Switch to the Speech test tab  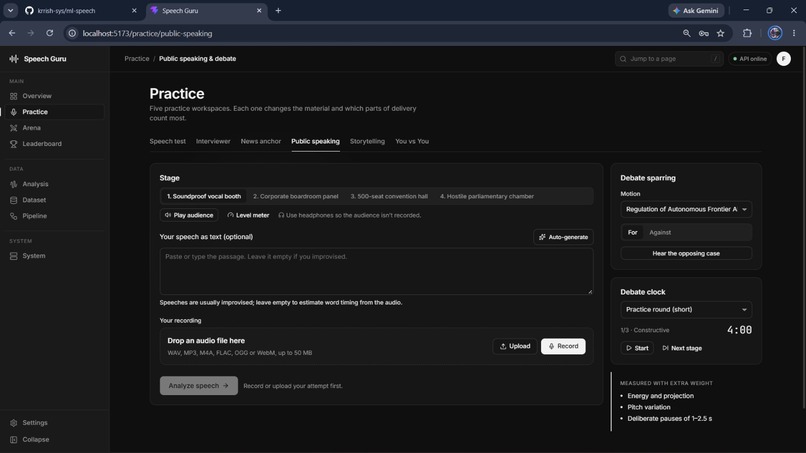(x=168, y=141)
